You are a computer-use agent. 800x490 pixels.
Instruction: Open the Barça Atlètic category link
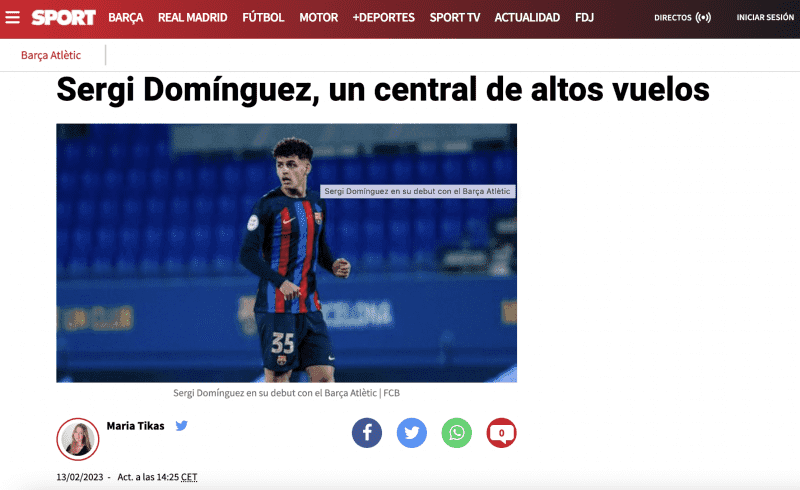click(x=51, y=55)
